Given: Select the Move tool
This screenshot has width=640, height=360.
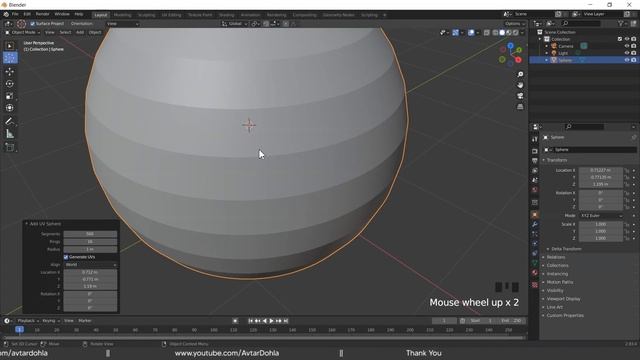Looking at the screenshot, I should pos(10,72).
